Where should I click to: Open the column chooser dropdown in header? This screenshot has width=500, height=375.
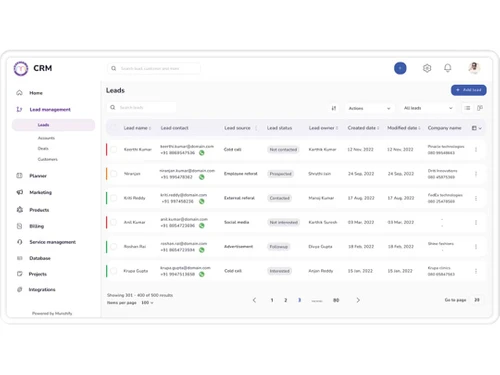[477, 128]
